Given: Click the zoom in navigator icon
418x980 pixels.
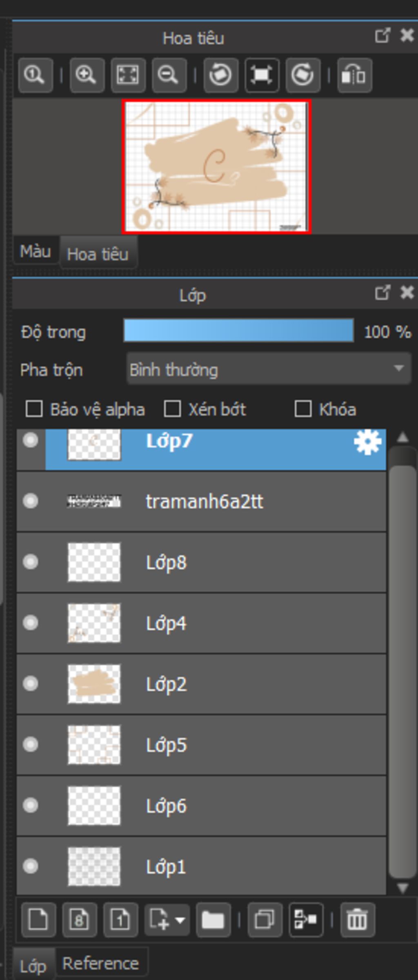Looking at the screenshot, I should coord(87,75).
